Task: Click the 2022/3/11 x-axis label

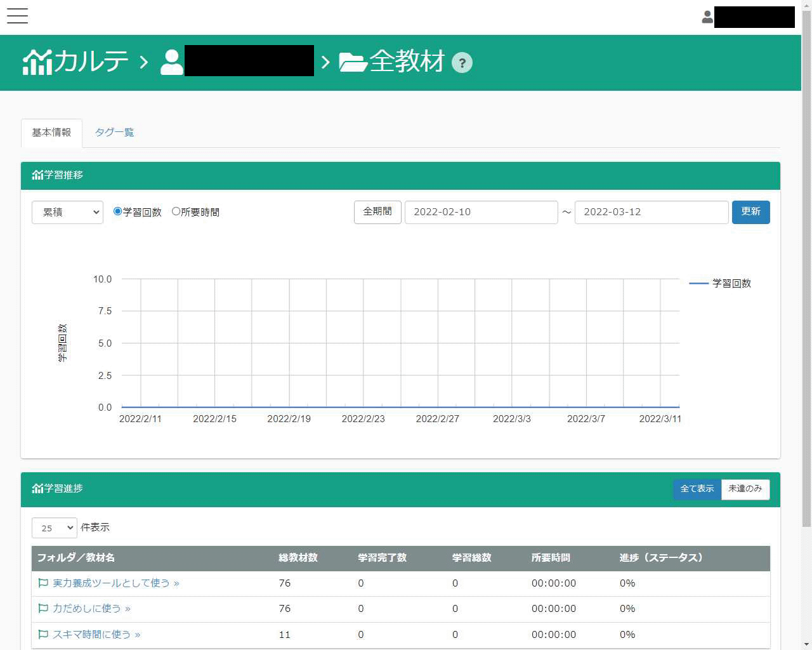Action: [660, 419]
